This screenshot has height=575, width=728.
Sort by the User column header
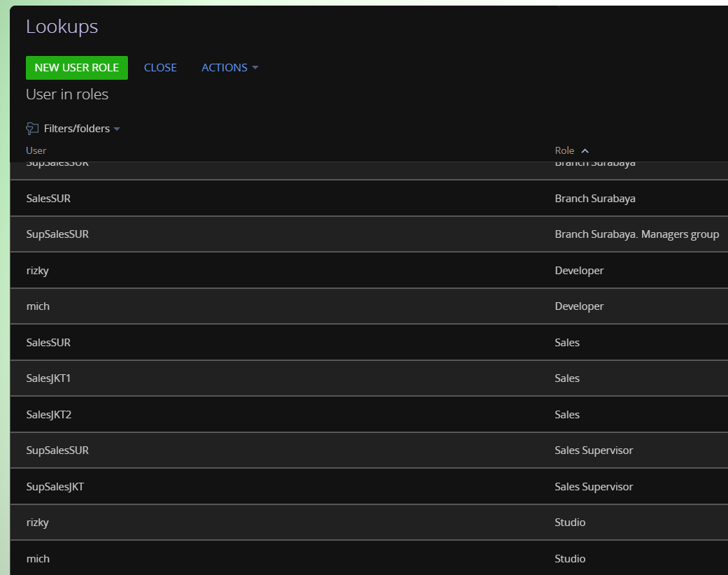[36, 150]
